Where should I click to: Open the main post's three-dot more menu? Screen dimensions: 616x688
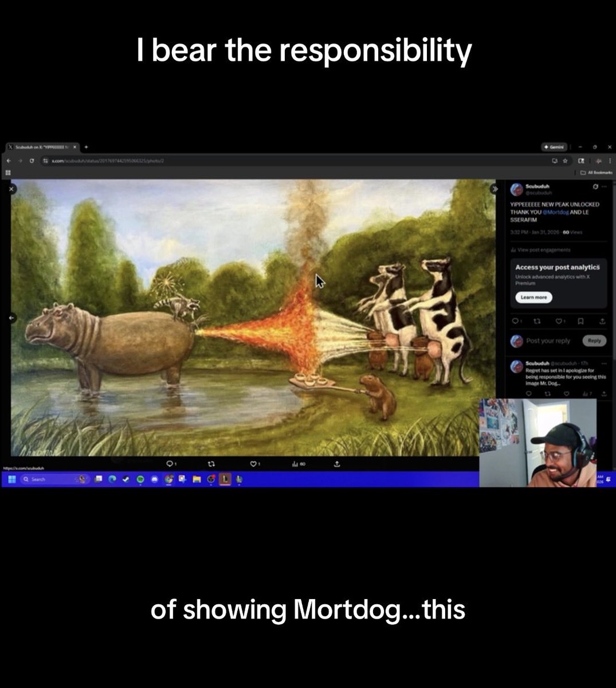click(x=604, y=187)
